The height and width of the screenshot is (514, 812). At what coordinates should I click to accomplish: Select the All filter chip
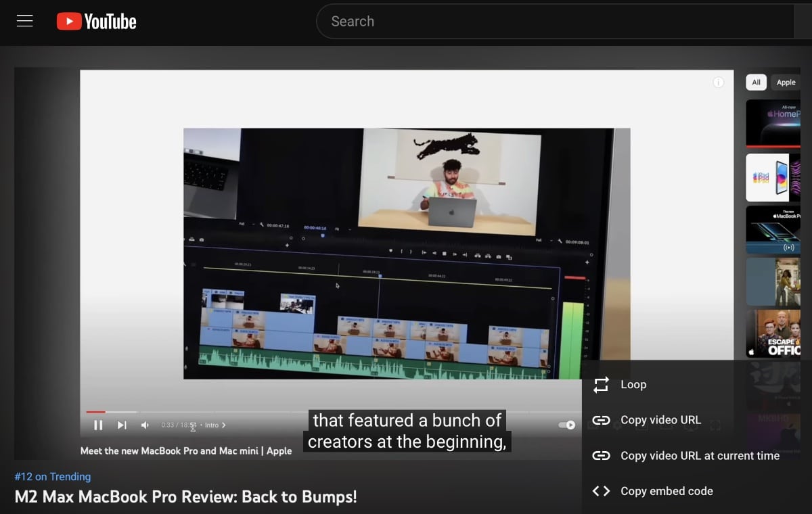tap(756, 83)
